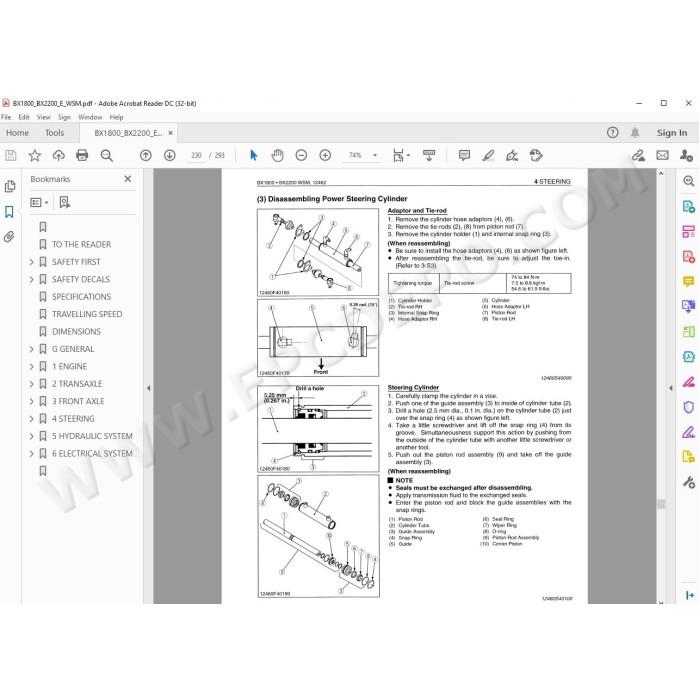Click the document scrollbar down arrow
Image resolution: width=700 pixels, height=700 pixels.
pyautogui.click(x=661, y=601)
